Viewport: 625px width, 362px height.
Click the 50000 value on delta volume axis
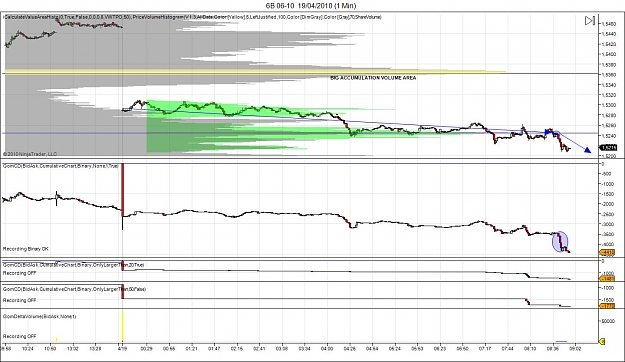pos(609,321)
